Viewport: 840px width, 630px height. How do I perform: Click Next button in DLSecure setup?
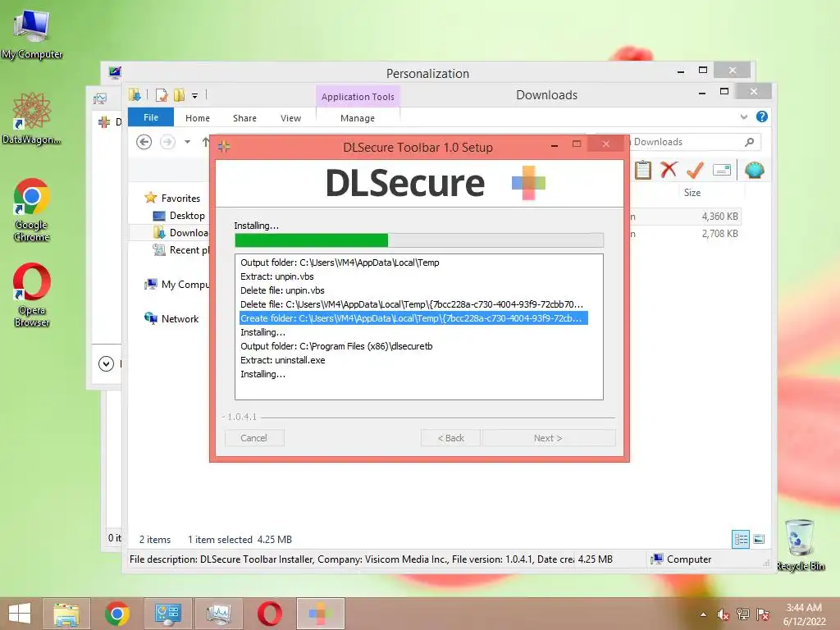(x=548, y=438)
